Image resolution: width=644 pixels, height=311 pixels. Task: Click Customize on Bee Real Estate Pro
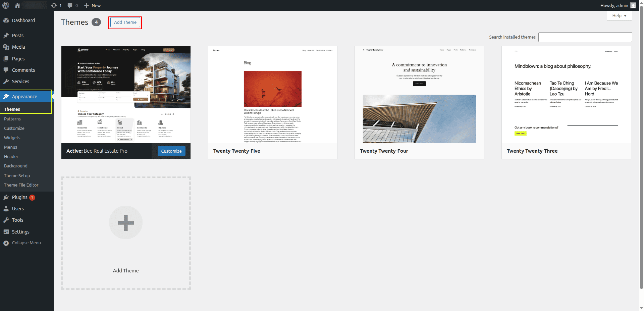tap(171, 151)
